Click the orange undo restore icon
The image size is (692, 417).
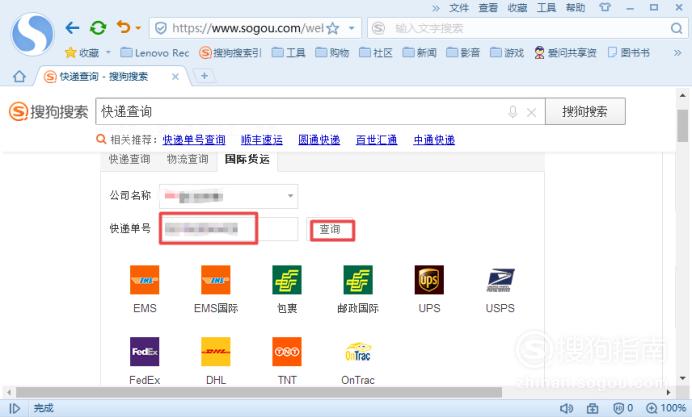124,27
